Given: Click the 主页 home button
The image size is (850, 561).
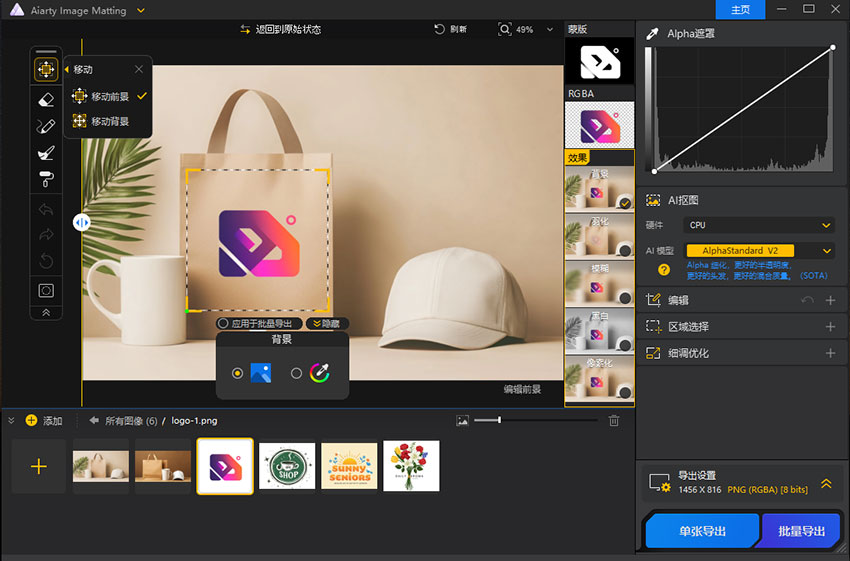Looking at the screenshot, I should point(740,10).
